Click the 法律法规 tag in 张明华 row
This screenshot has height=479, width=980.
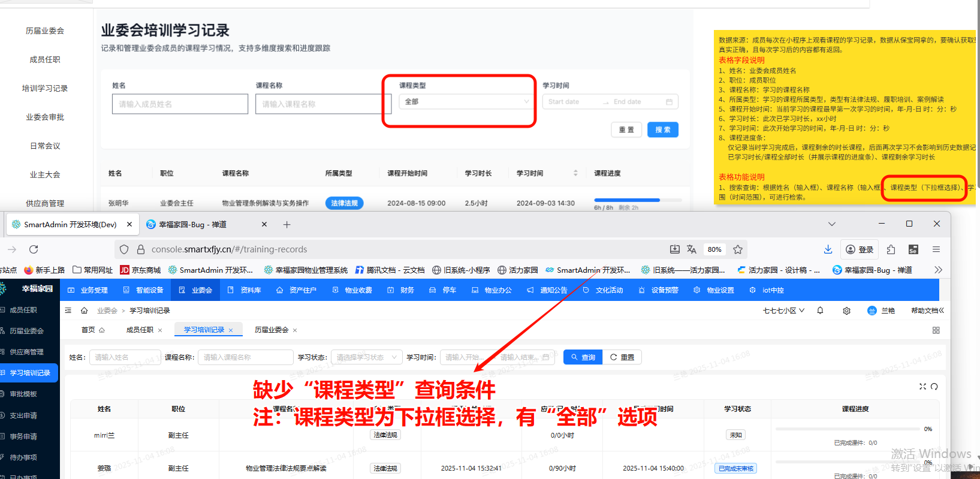[344, 203]
